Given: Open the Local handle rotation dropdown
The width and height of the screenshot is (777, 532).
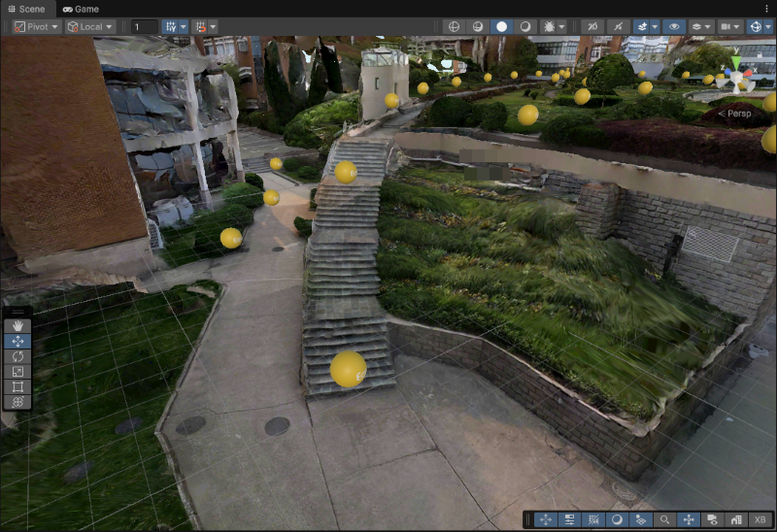Looking at the screenshot, I should (x=89, y=26).
